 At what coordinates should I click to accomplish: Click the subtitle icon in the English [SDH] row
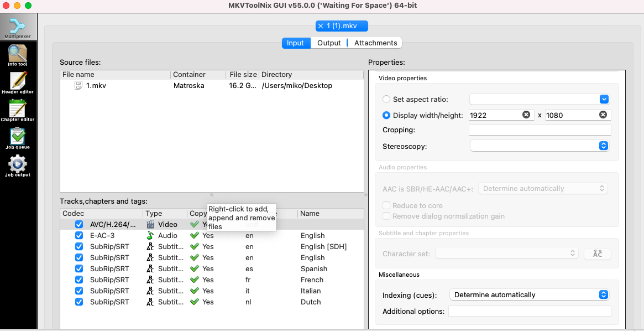(150, 247)
